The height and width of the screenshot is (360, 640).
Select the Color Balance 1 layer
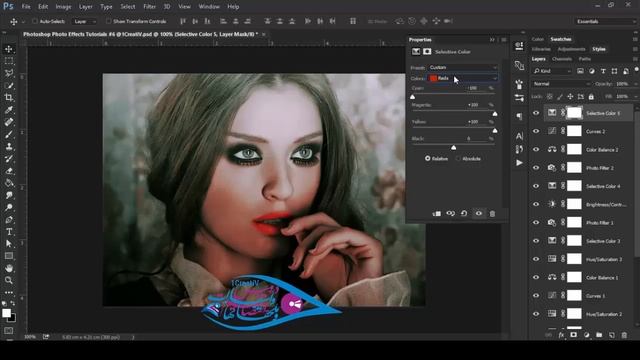point(602,278)
